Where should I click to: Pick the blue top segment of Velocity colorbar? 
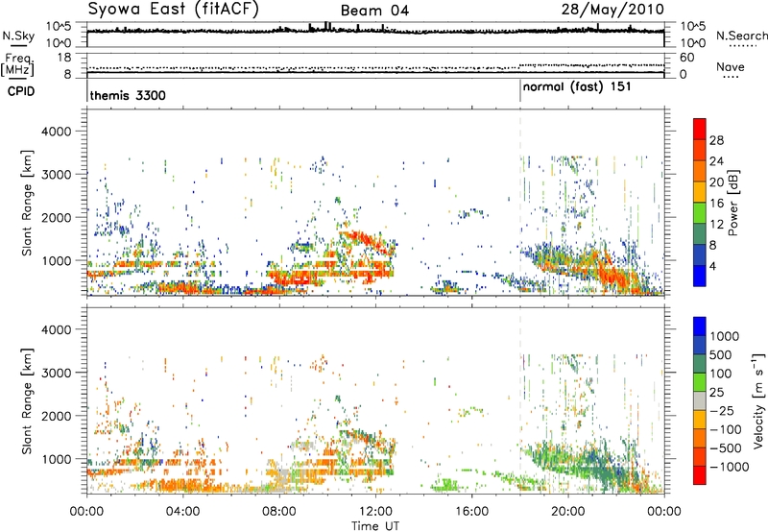(x=700, y=326)
